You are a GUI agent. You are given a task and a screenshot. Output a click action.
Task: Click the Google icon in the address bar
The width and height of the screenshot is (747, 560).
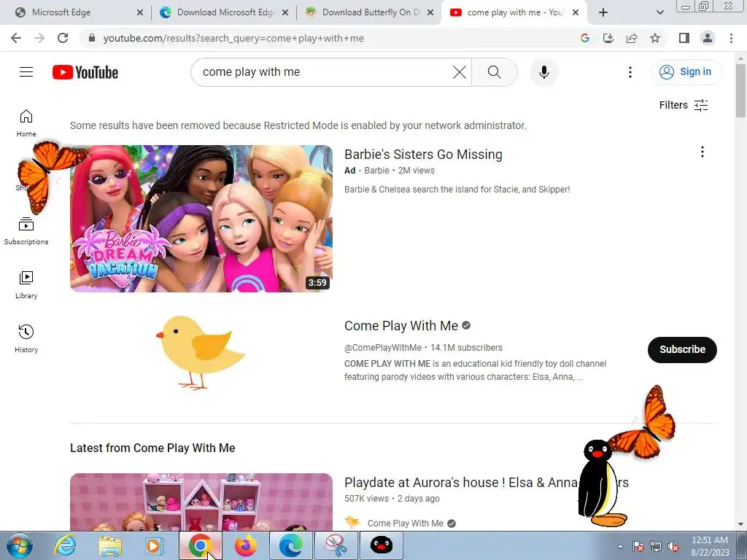[585, 38]
